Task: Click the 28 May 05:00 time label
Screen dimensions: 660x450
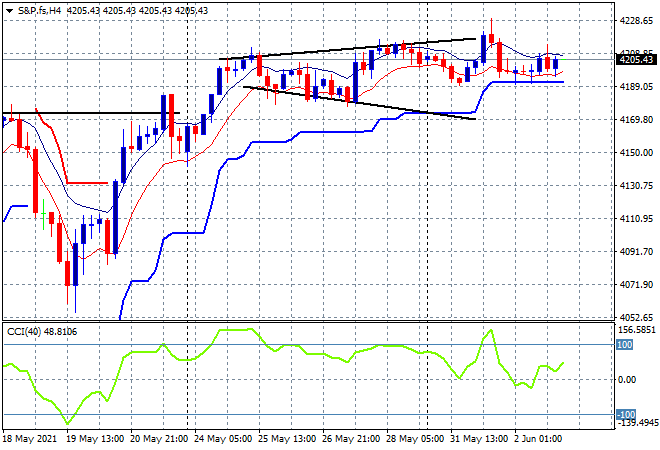Action: coord(415,439)
